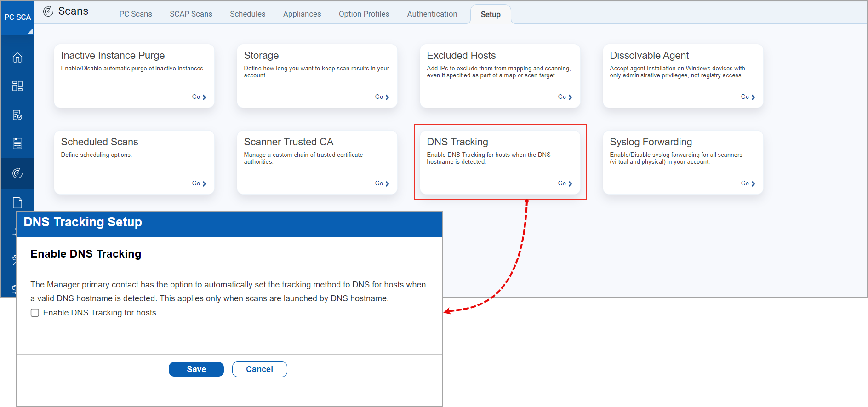Open the Authentication tab
The width and height of the screenshot is (868, 407).
tap(432, 14)
